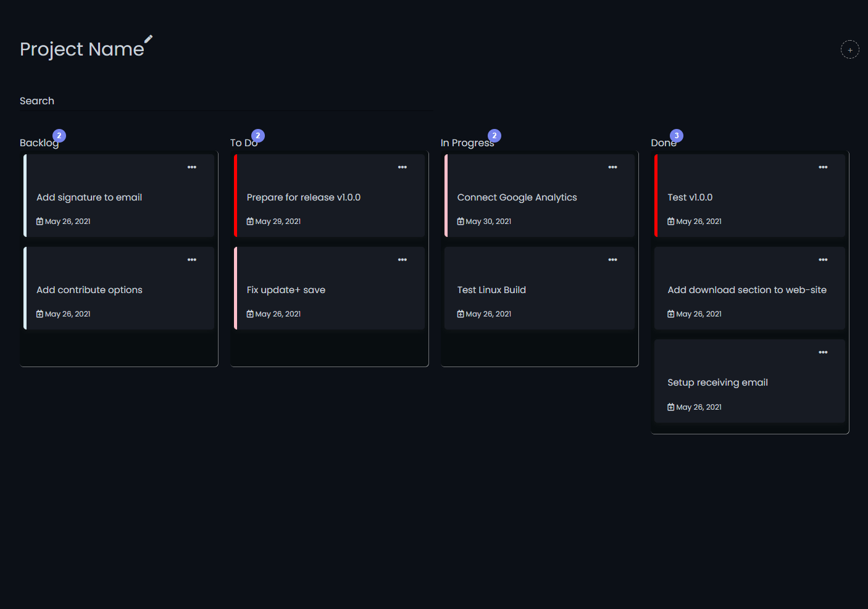Open options menu on Prepare for release card
Screen dimensions: 868x609
pyautogui.click(x=402, y=167)
